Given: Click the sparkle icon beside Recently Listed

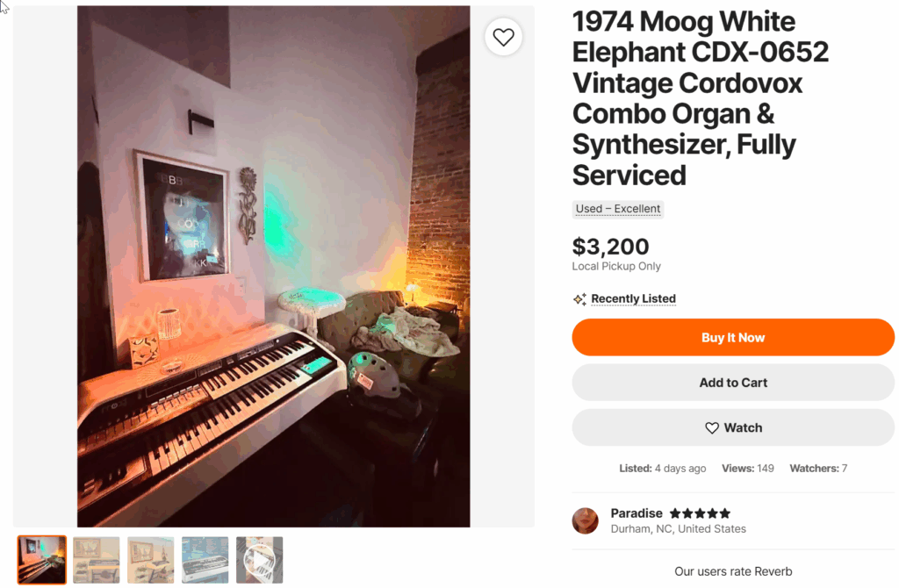Looking at the screenshot, I should click(579, 299).
